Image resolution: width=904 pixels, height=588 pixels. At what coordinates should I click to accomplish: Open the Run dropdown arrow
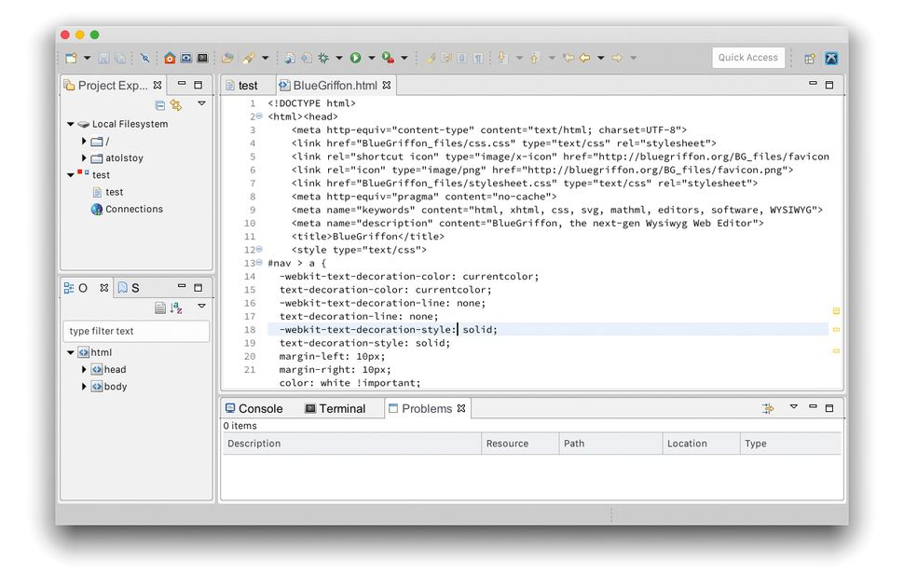click(370, 57)
